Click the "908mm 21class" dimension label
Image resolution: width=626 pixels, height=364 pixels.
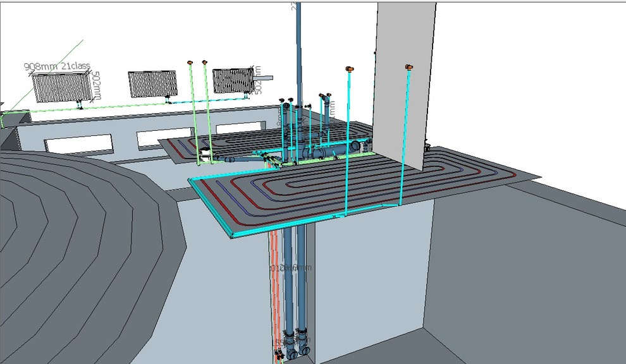[x=57, y=66]
